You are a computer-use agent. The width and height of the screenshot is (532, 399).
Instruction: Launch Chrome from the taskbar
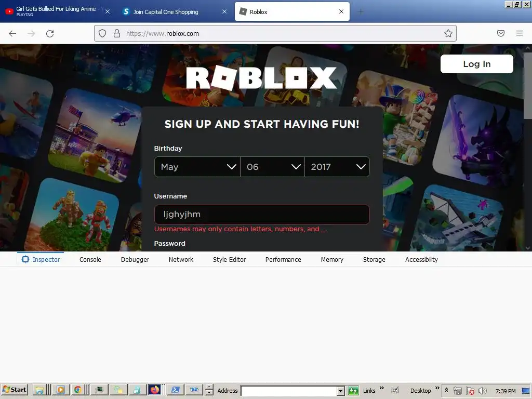(78, 390)
